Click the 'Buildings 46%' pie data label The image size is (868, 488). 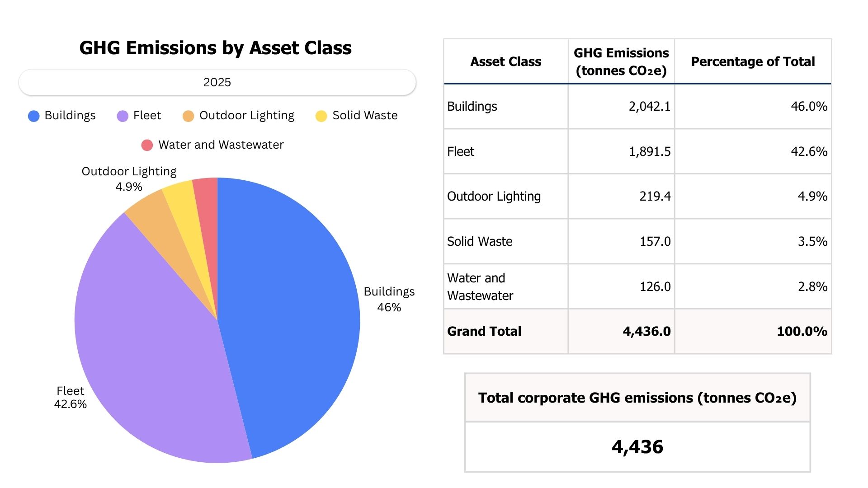[389, 299]
